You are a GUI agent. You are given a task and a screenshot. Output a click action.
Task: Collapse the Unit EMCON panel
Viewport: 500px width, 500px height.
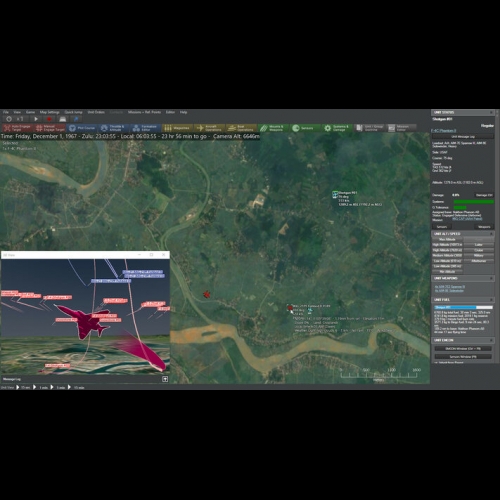[491, 340]
